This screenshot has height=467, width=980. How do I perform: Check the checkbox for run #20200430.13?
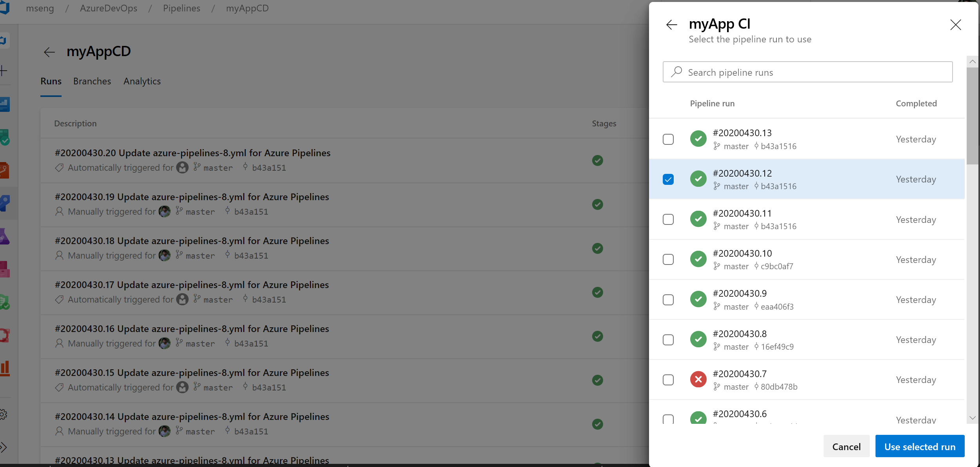pos(668,139)
